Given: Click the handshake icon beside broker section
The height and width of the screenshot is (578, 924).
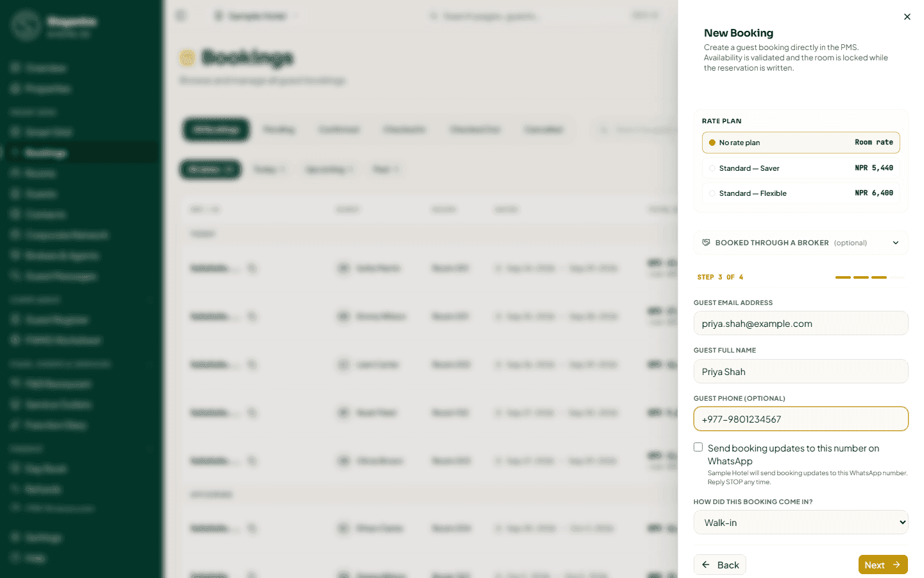Looking at the screenshot, I should point(706,243).
